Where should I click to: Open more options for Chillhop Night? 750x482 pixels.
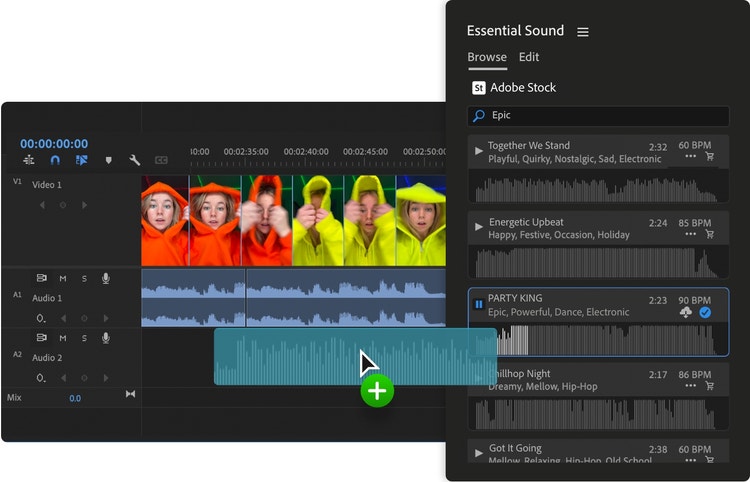point(690,386)
